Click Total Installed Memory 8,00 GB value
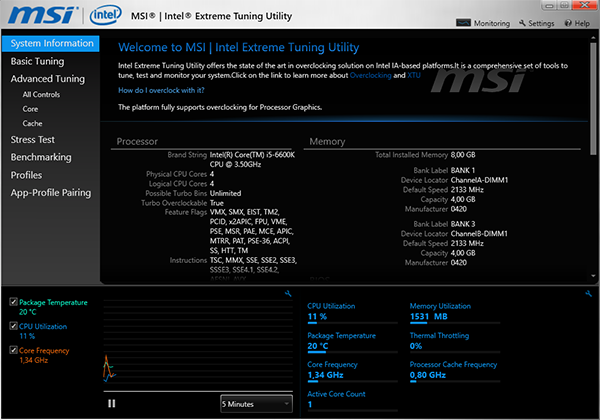This screenshot has height=420, width=600. 463,155
